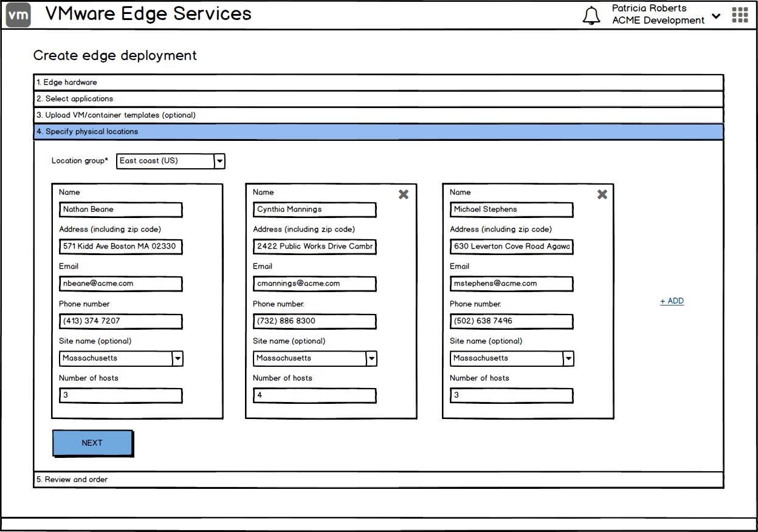Expand step 1 Edge hardware

pos(379,83)
